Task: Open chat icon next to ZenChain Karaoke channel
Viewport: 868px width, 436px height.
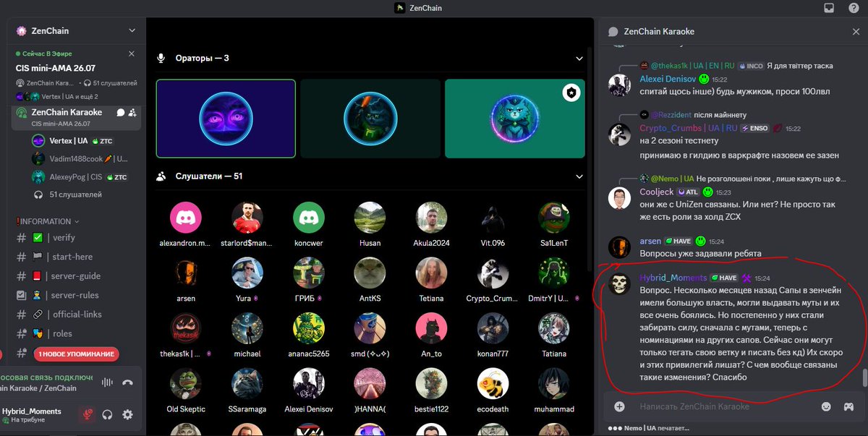Action: 121,112
